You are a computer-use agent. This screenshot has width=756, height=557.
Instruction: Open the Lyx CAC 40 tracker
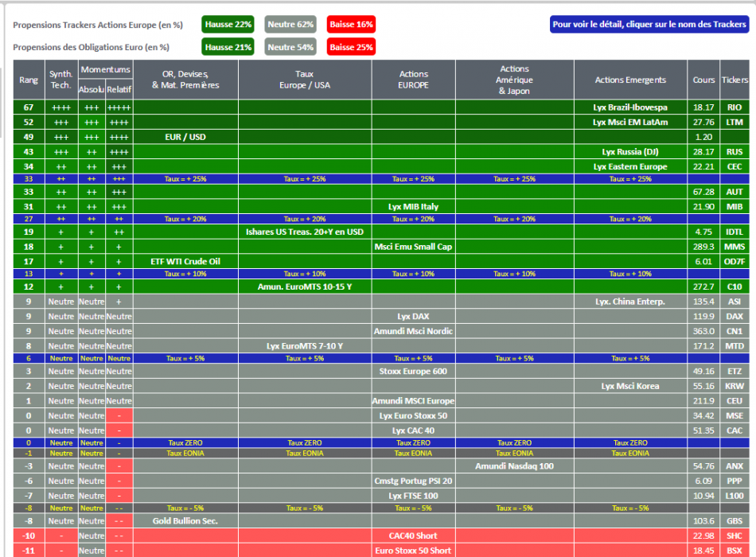pos(413,430)
